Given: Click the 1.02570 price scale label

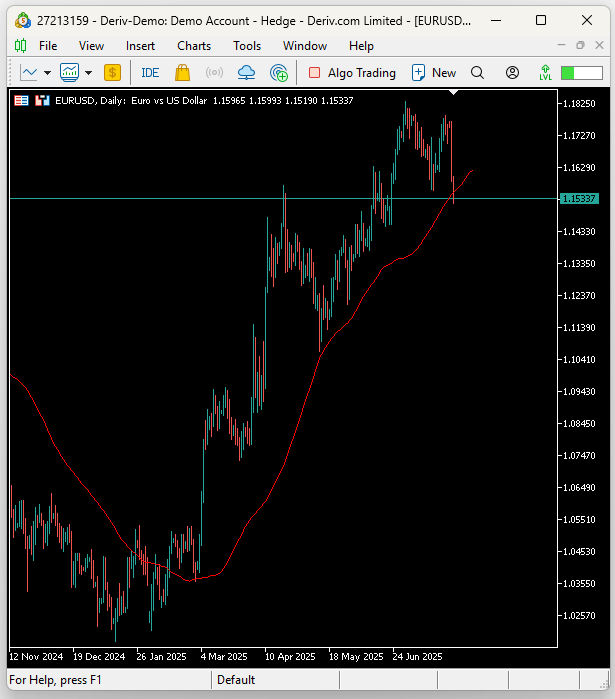Looking at the screenshot, I should click(x=579, y=615).
